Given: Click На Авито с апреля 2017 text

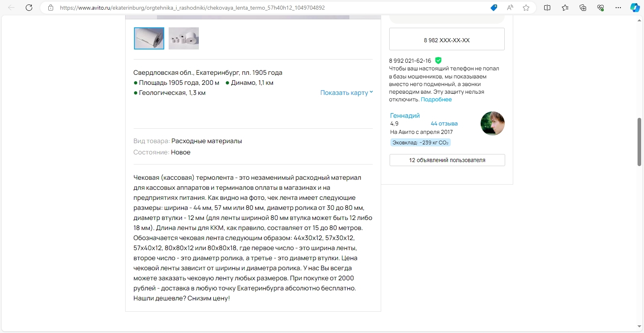Looking at the screenshot, I should (x=421, y=132).
